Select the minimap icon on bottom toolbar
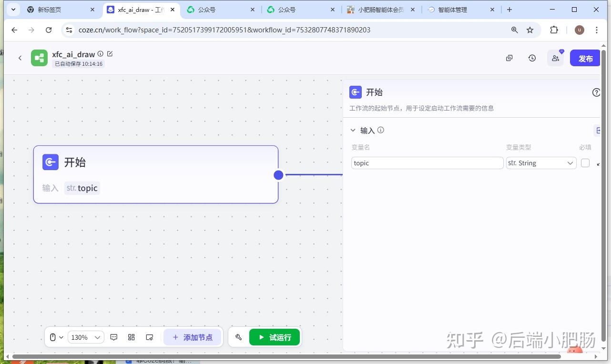Screen dimensions: 611x364 pos(150,337)
